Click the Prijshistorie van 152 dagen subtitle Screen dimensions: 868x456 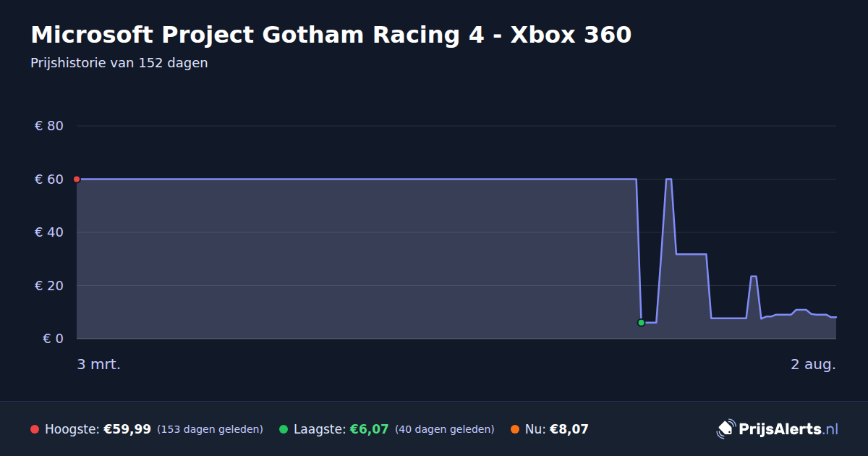click(119, 63)
